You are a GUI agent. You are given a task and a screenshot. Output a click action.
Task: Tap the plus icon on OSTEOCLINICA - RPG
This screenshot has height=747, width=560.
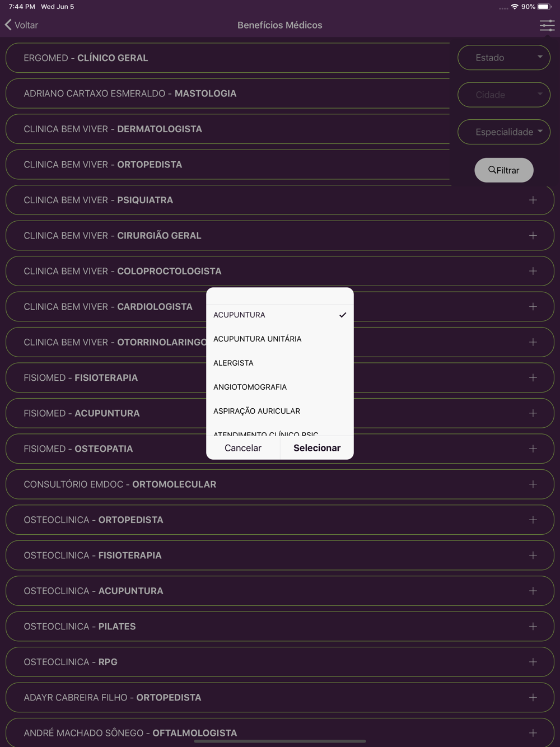[x=533, y=662]
